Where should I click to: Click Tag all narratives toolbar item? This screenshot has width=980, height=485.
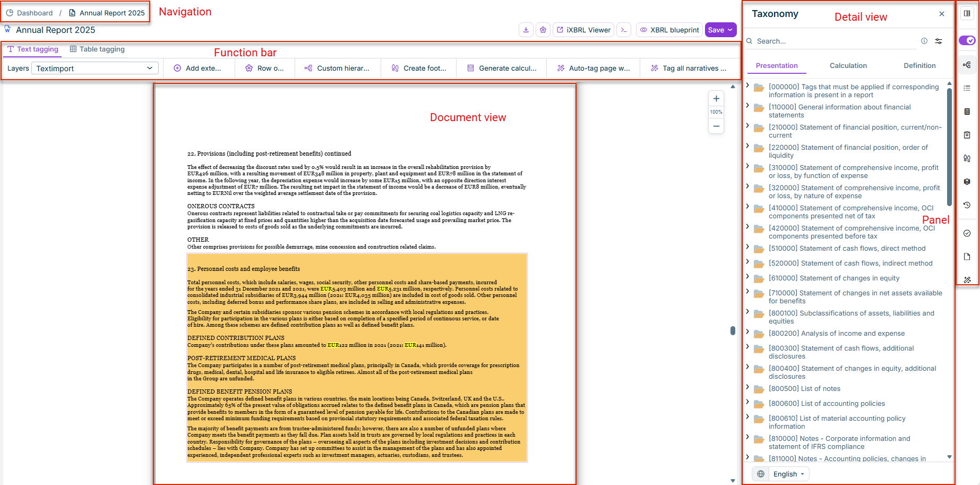coord(689,68)
